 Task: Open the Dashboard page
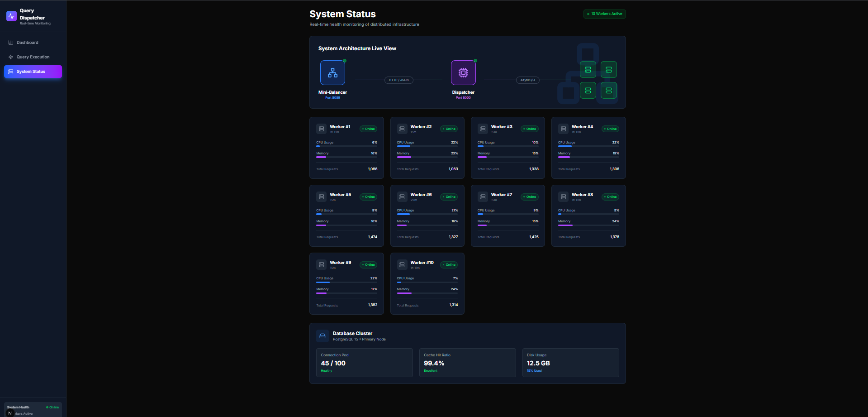click(x=27, y=43)
